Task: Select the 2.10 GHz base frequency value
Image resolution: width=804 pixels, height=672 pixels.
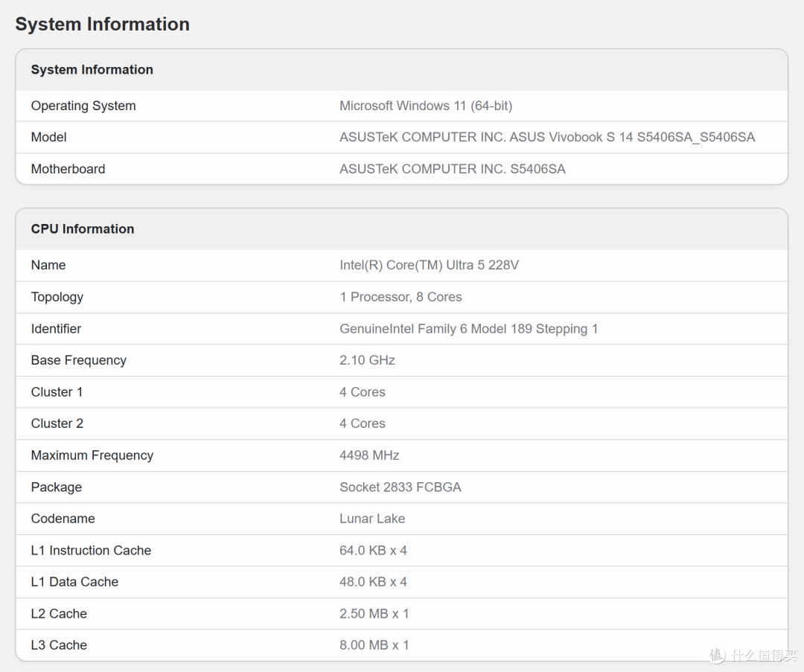Action: (x=367, y=360)
